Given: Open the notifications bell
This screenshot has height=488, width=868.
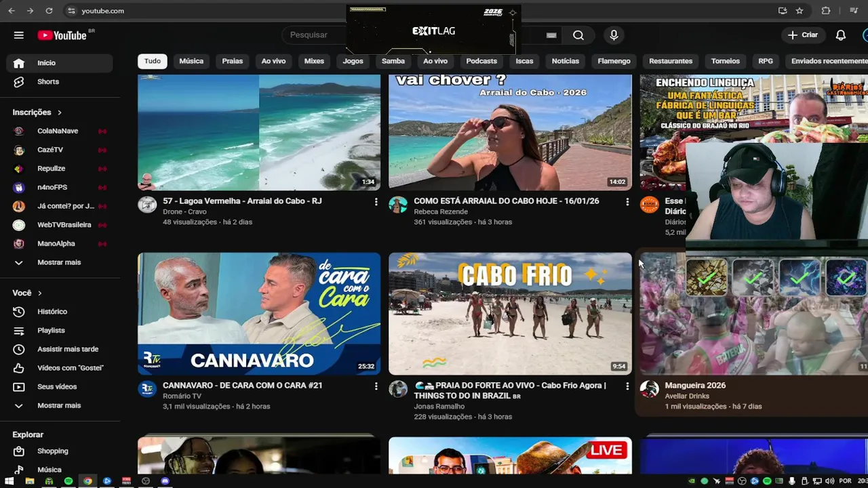Looking at the screenshot, I should pyautogui.click(x=841, y=35).
